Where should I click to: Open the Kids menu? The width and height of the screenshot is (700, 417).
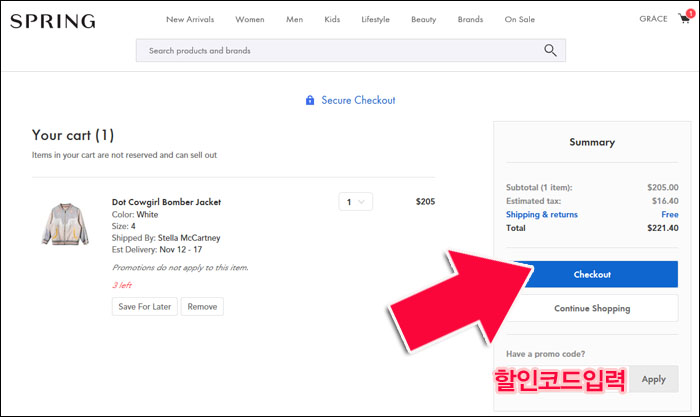tap(332, 19)
